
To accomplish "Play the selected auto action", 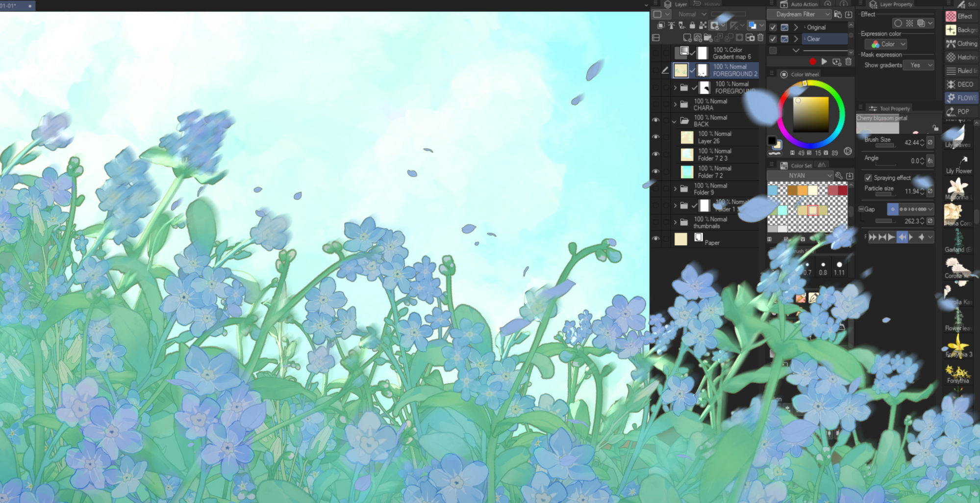I will pyautogui.click(x=824, y=62).
